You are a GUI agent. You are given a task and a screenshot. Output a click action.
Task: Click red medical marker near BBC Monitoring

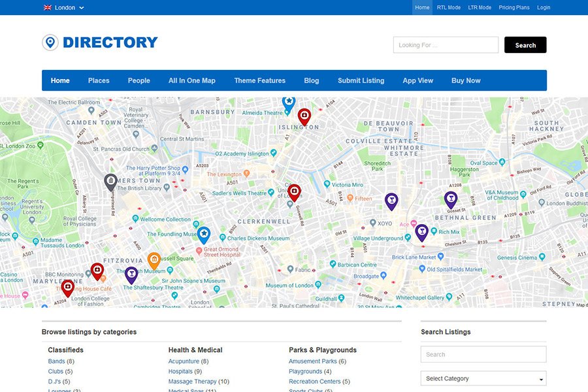click(x=97, y=272)
